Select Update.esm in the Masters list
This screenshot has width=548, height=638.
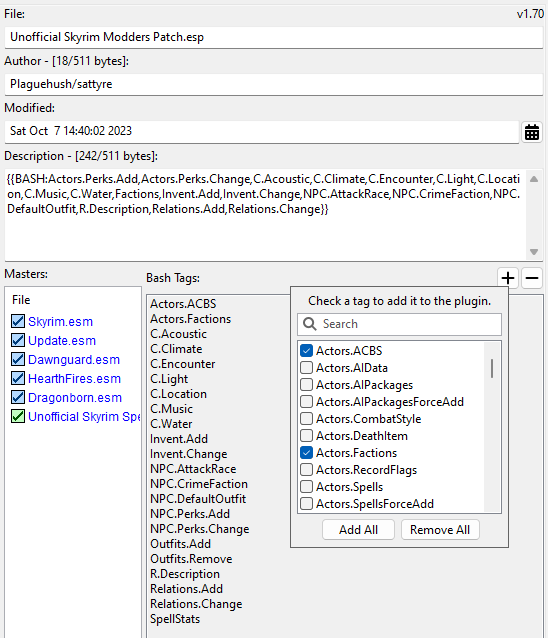click(x=62, y=341)
